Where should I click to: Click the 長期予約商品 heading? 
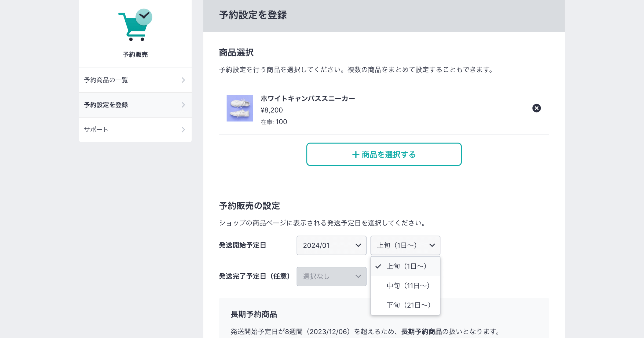click(254, 314)
